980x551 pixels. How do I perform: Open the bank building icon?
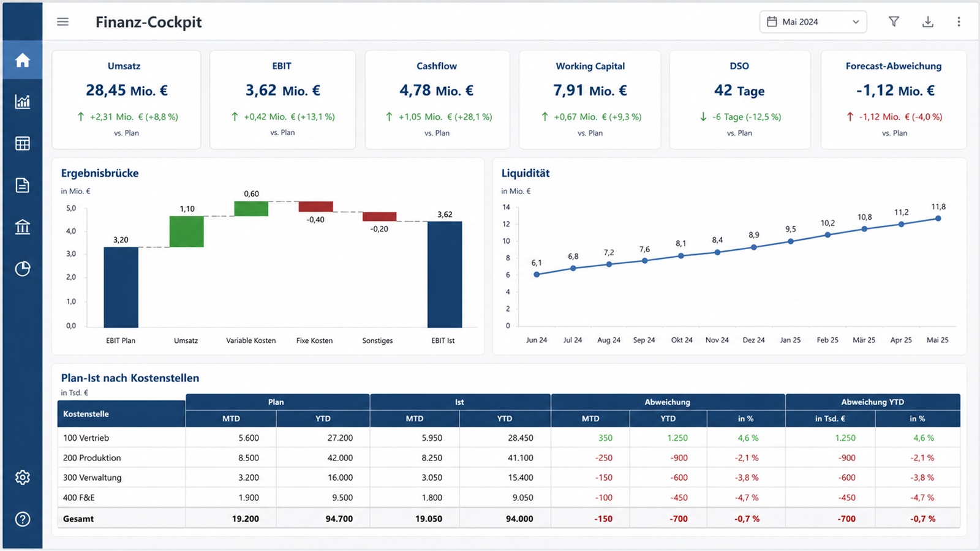[23, 227]
